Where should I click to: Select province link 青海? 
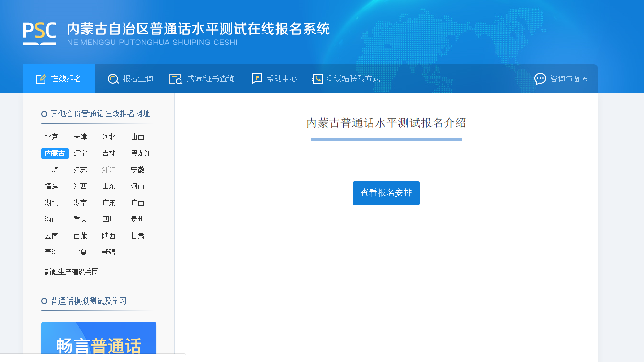52,252
